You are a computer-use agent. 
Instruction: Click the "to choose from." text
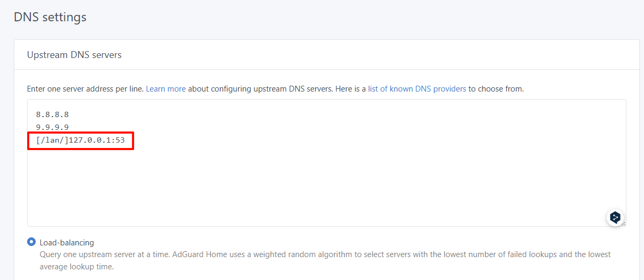click(496, 89)
